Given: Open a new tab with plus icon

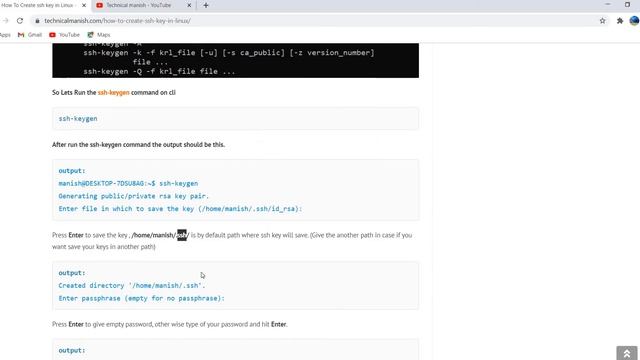Looking at the screenshot, I should (x=206, y=5).
